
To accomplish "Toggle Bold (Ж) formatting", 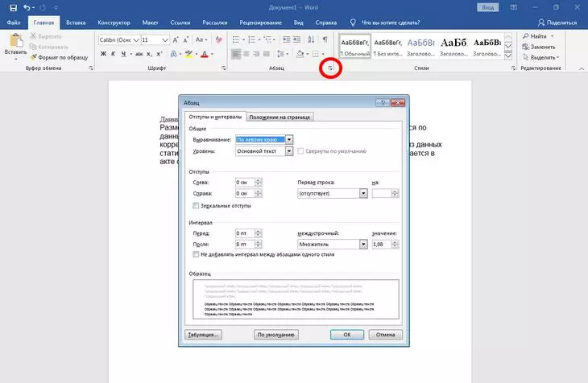I will tap(103, 54).
